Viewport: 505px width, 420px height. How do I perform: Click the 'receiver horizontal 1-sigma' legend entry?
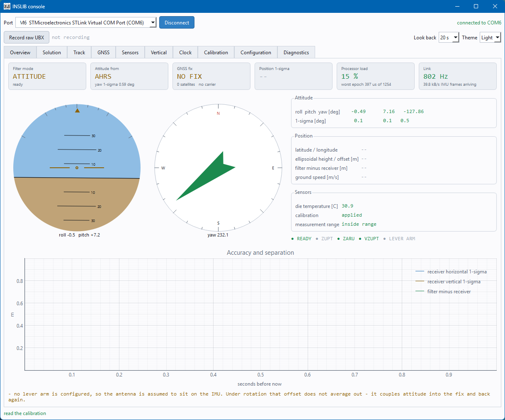(x=451, y=272)
